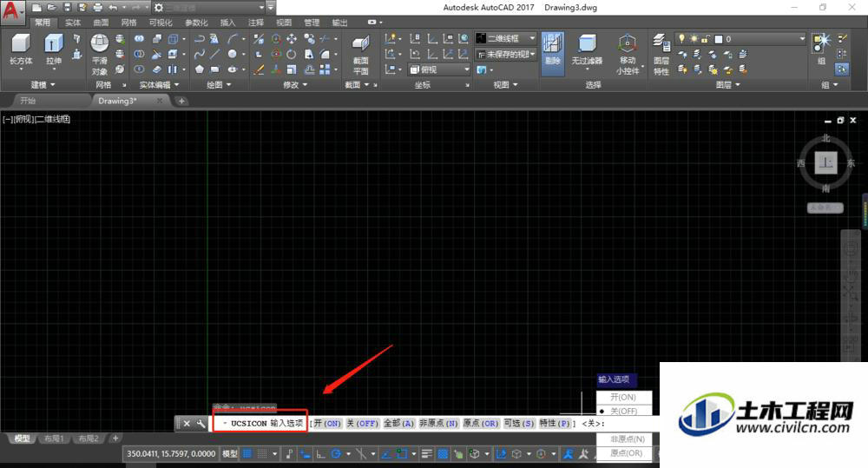The width and height of the screenshot is (868, 468).
Task: Click the 开(ON) command option
Action: pos(328,423)
